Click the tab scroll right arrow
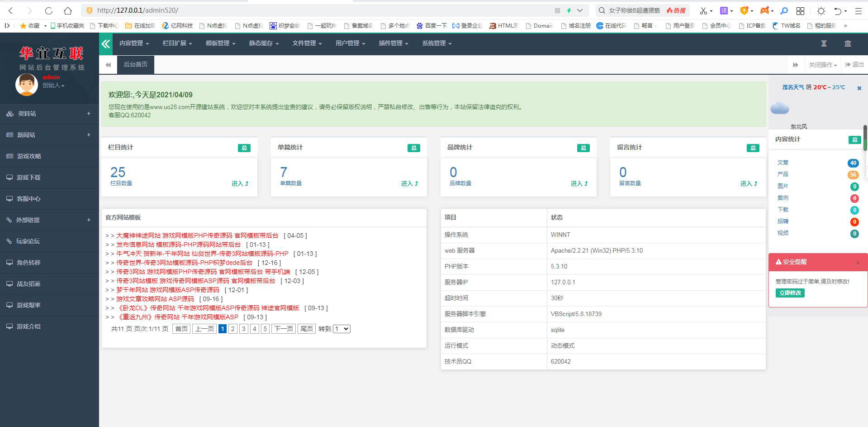This screenshot has width=868, height=427. click(x=795, y=65)
